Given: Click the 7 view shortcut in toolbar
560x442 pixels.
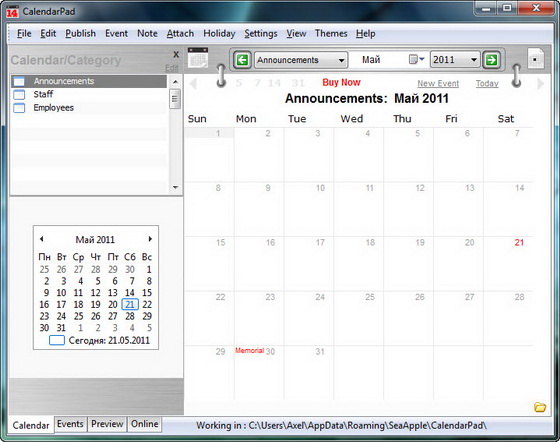Looking at the screenshot, I should tap(258, 83).
